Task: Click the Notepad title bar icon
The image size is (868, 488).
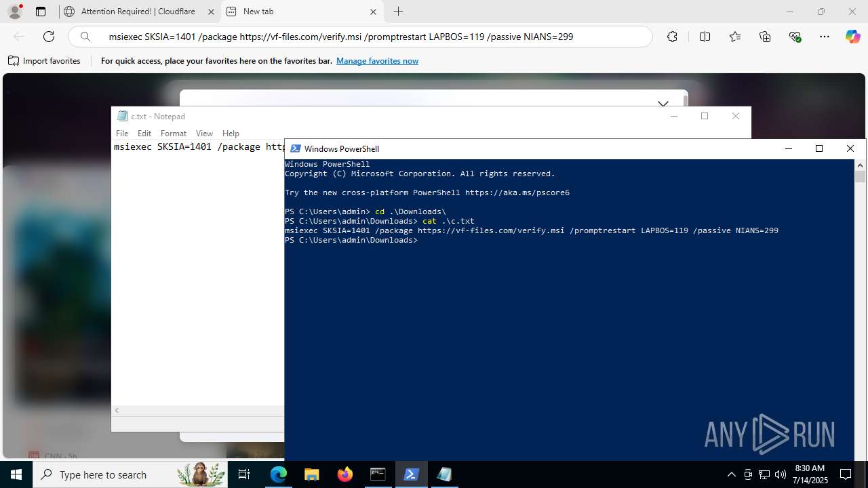Action: [x=122, y=116]
